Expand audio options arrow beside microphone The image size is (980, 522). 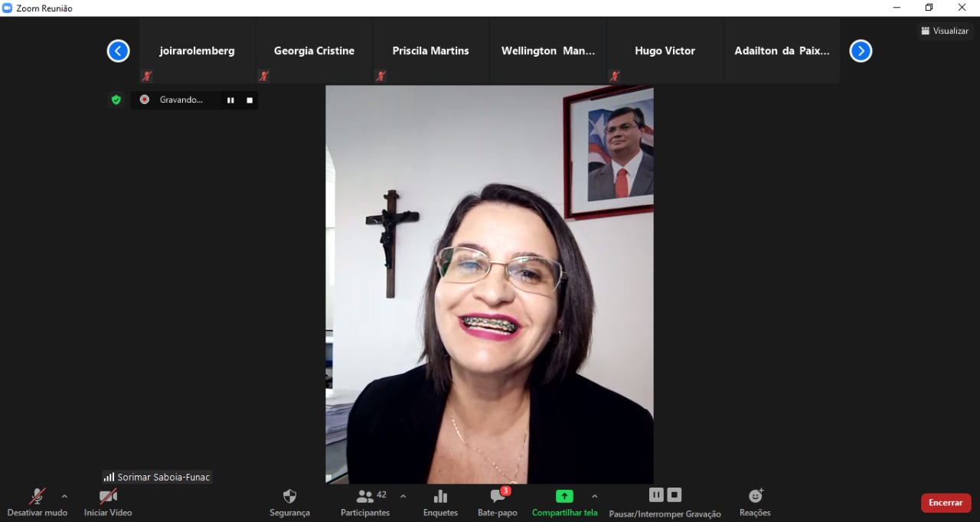pos(64,496)
